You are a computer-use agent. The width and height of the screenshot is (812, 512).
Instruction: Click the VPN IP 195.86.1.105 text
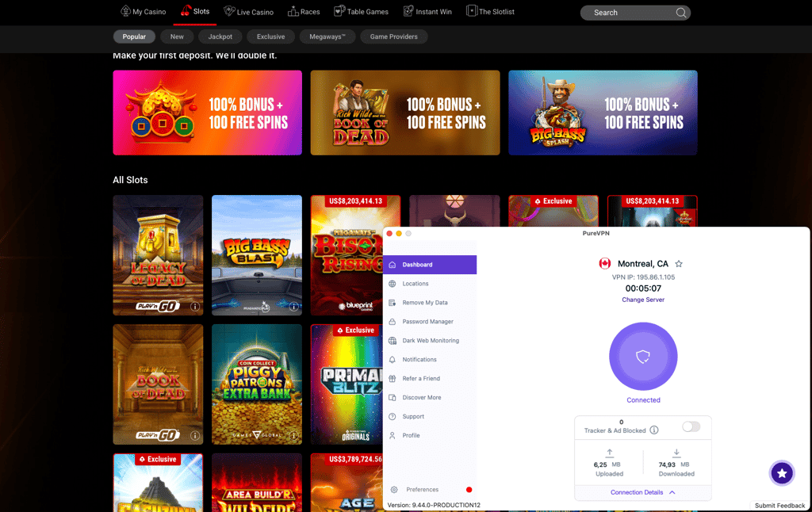coord(643,277)
